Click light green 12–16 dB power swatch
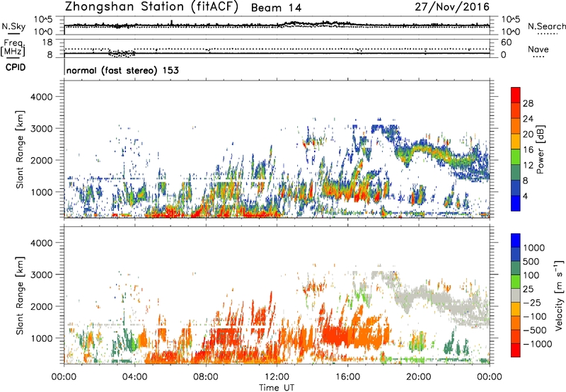Screen dimensions: 566x392 tap(516, 157)
